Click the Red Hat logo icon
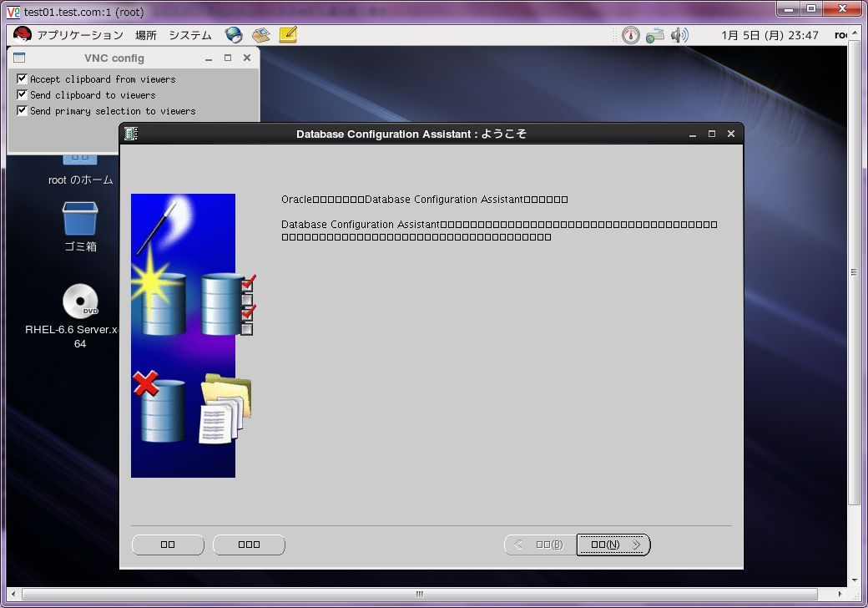The width and height of the screenshot is (868, 608). 23,35
